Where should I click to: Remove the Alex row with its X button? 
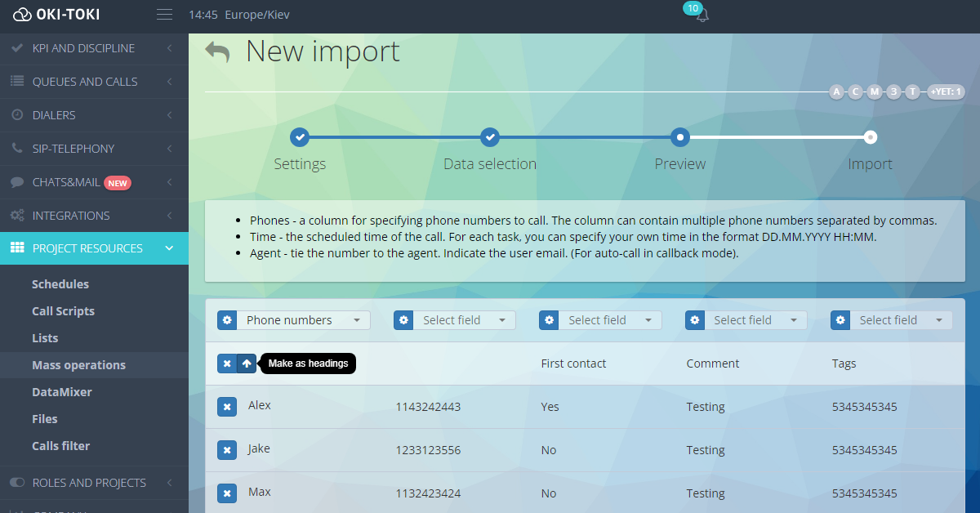click(227, 407)
